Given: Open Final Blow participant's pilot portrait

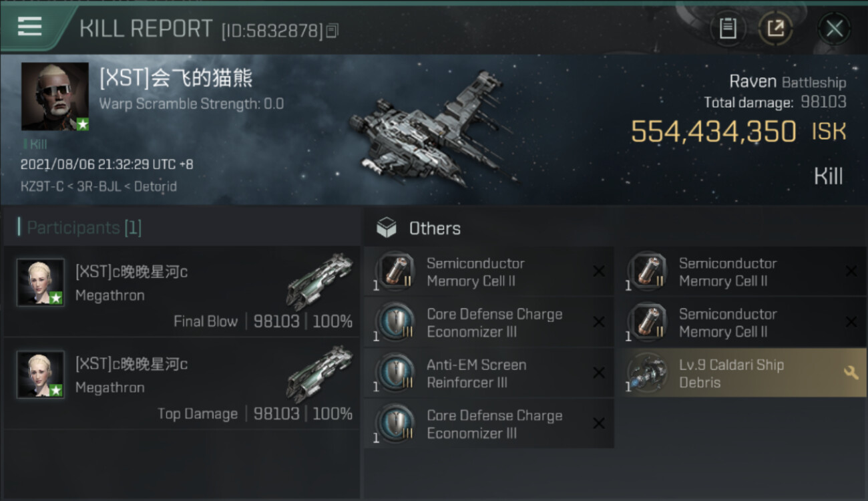Looking at the screenshot, I should pyautogui.click(x=41, y=283).
